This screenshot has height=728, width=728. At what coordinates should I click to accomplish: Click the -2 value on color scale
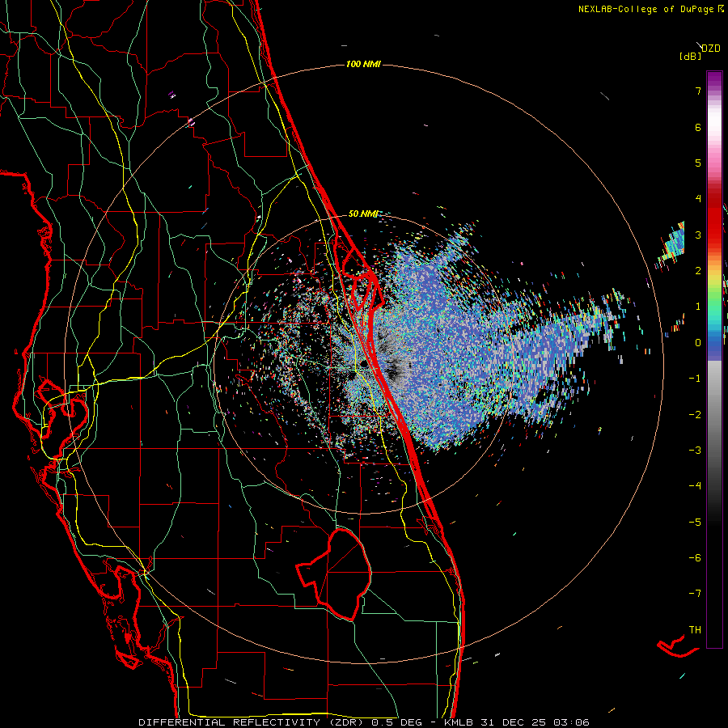click(x=695, y=415)
